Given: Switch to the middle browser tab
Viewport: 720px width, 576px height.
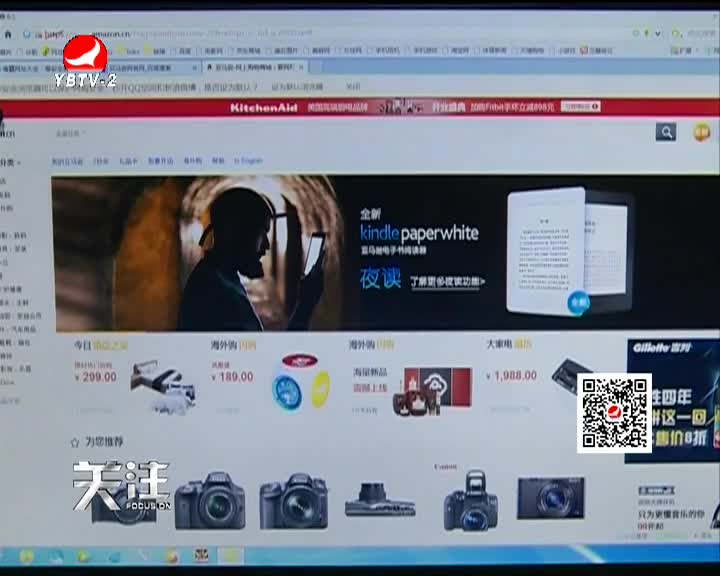Looking at the screenshot, I should pos(152,68).
